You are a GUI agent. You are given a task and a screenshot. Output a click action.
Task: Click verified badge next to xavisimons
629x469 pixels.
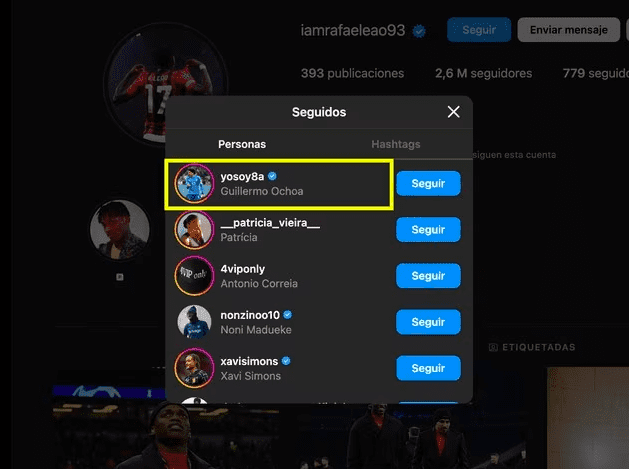286,361
